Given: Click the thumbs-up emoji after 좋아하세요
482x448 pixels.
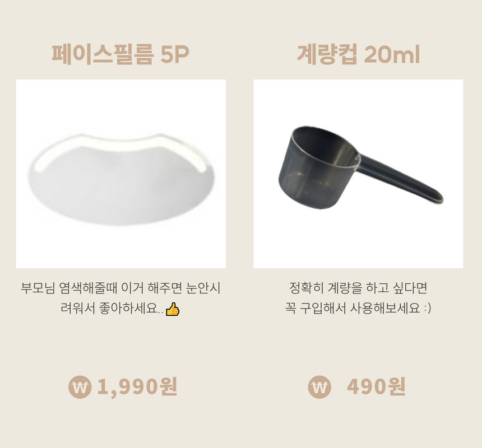Looking at the screenshot, I should [173, 309].
